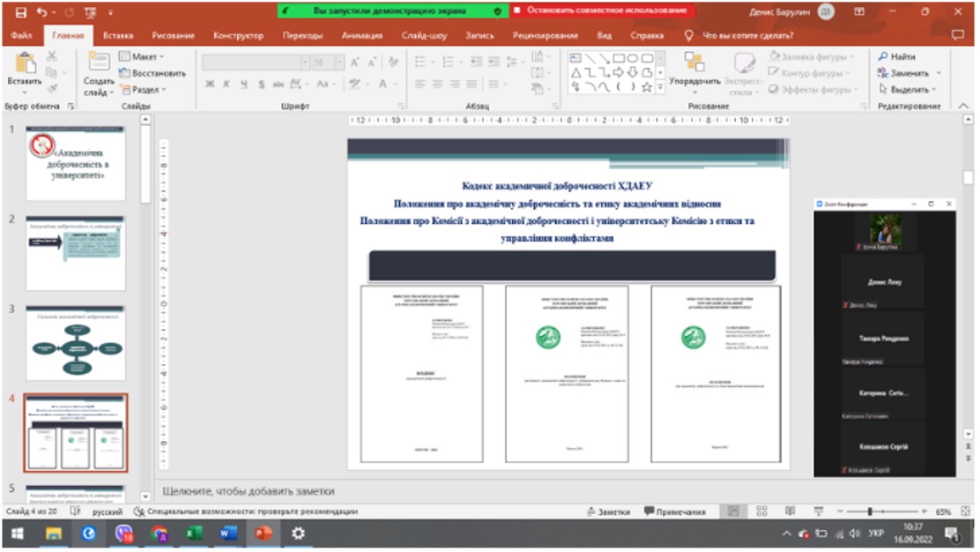Open the font color dropdown arrow
The height and width of the screenshot is (552, 980).
click(396, 84)
